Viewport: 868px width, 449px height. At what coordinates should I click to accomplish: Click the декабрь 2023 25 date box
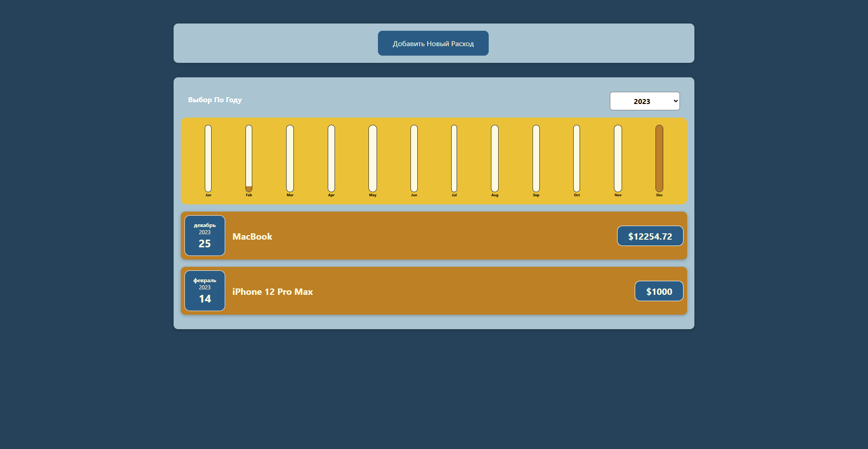click(x=205, y=236)
